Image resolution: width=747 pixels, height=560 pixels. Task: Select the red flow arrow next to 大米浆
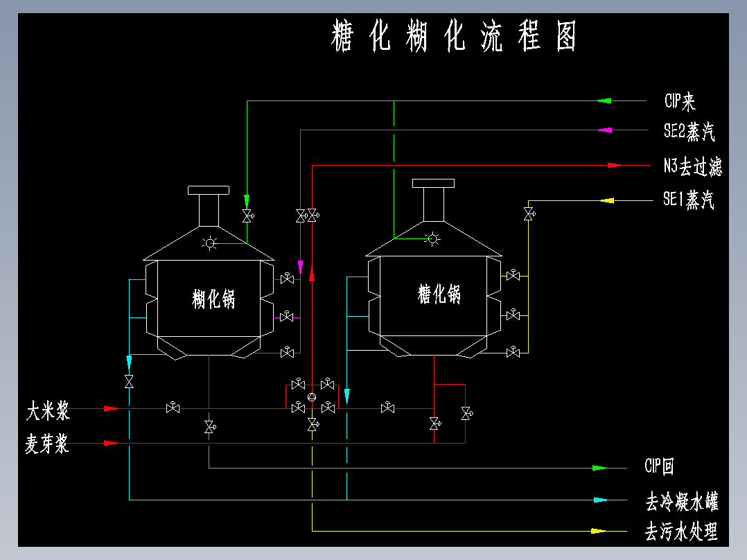point(111,408)
